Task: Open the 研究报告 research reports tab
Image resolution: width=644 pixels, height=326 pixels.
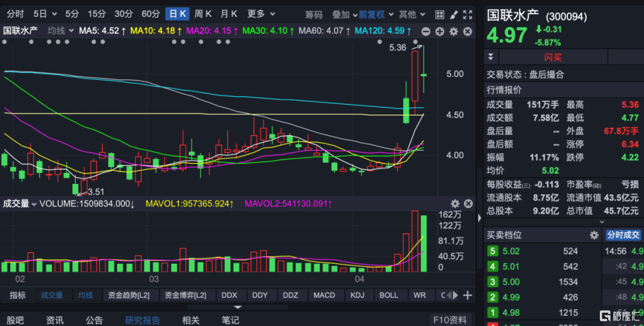Action: pyautogui.click(x=143, y=320)
